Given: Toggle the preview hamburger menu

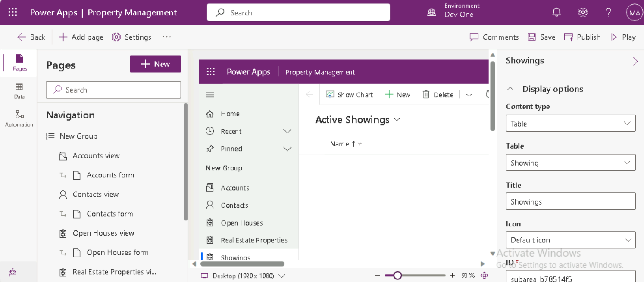Looking at the screenshot, I should (210, 95).
